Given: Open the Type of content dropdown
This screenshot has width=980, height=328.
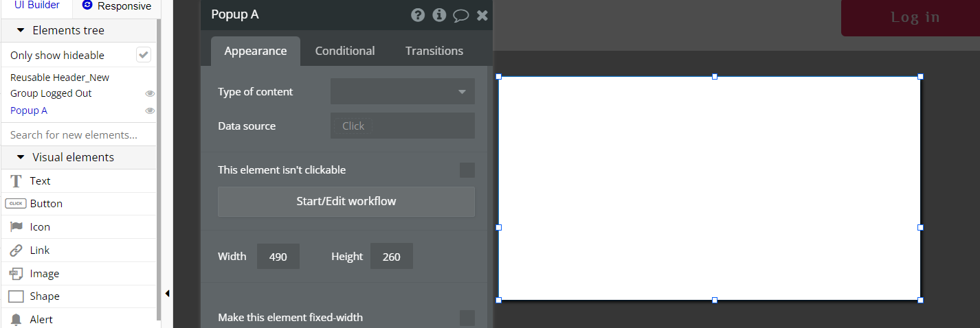Looking at the screenshot, I should tap(402, 91).
